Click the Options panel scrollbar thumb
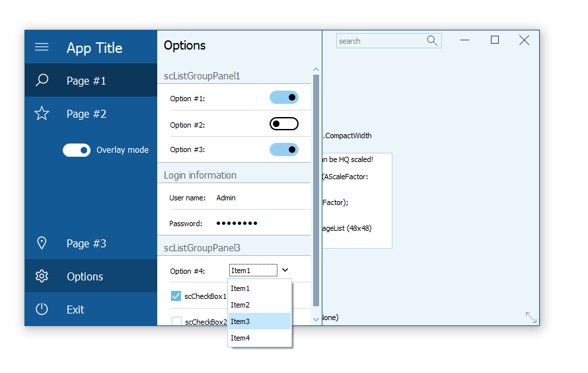The image size is (588, 373). coord(316,190)
